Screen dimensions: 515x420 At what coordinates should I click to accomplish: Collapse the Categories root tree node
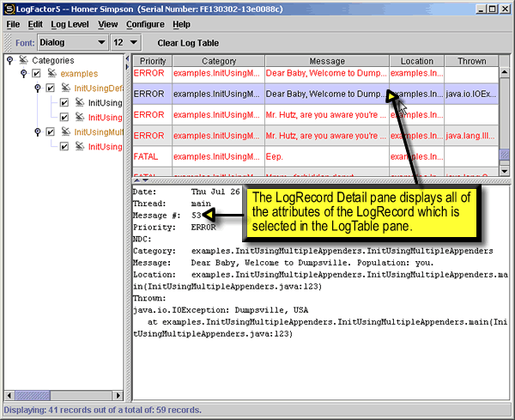pyautogui.click(x=9, y=60)
